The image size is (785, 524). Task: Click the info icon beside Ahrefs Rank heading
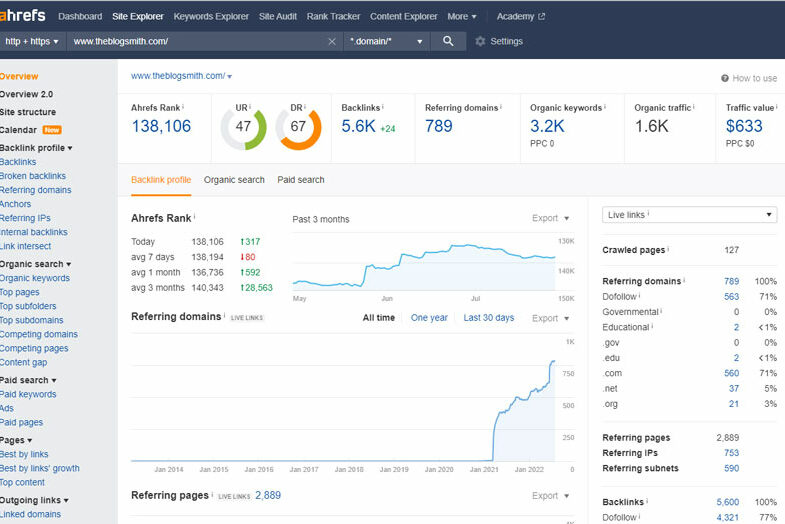[195, 216]
